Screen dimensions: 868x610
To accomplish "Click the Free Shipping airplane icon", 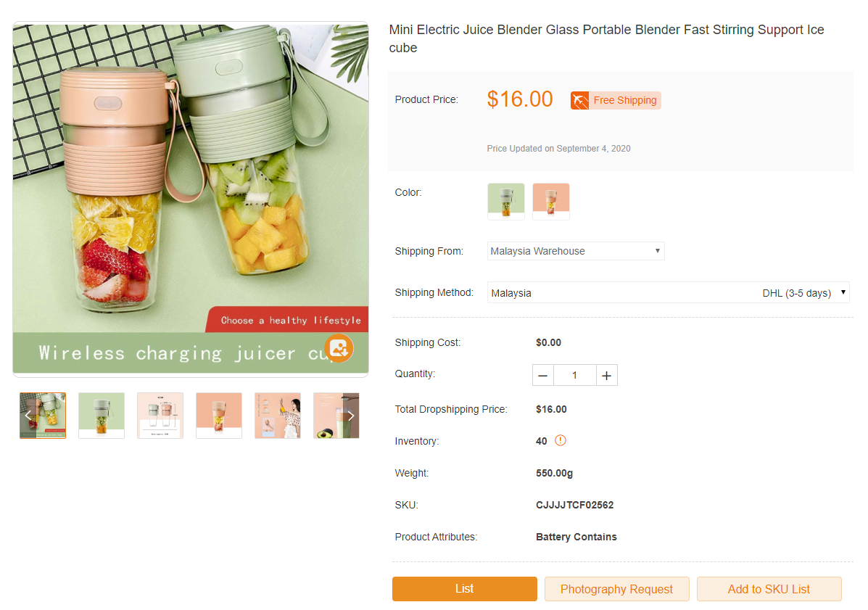I will [x=579, y=100].
